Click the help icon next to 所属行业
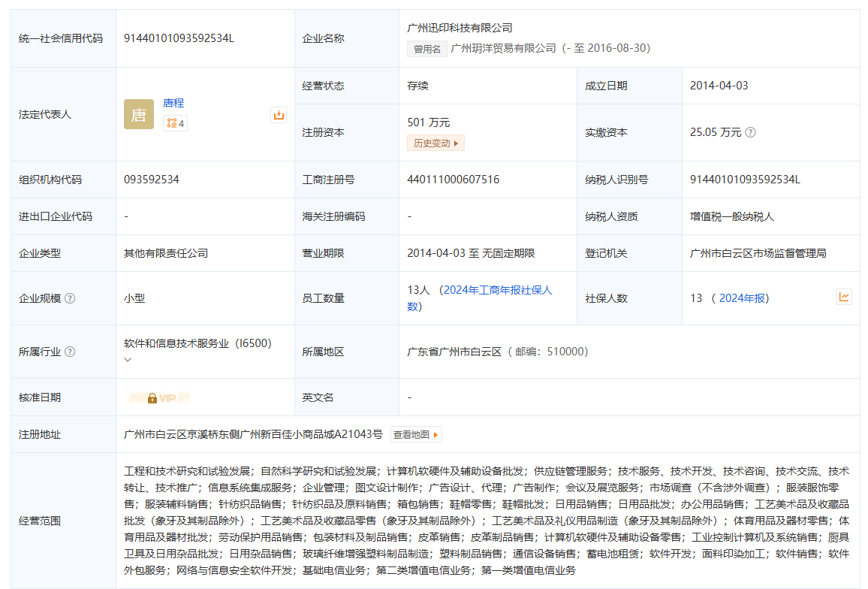Viewport: 868px width, 589px height. tap(70, 352)
